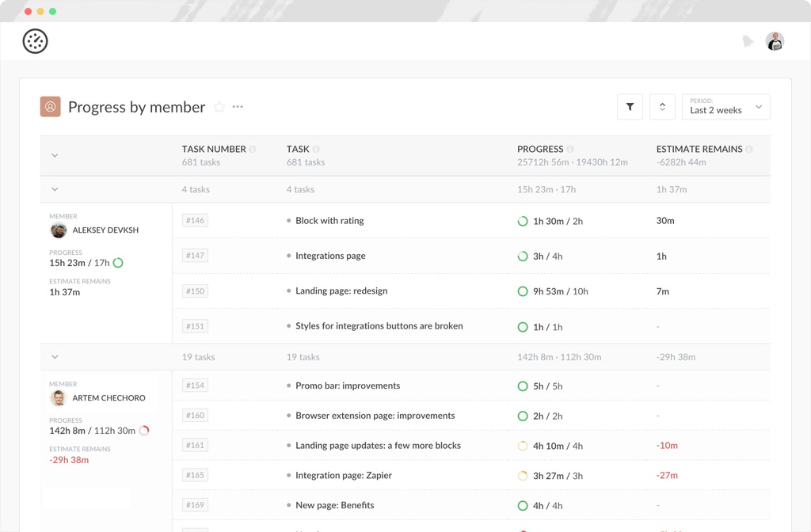Screen dimensions: 811x532
Task: Collapse the top summary row chevron
Action: click(x=55, y=155)
